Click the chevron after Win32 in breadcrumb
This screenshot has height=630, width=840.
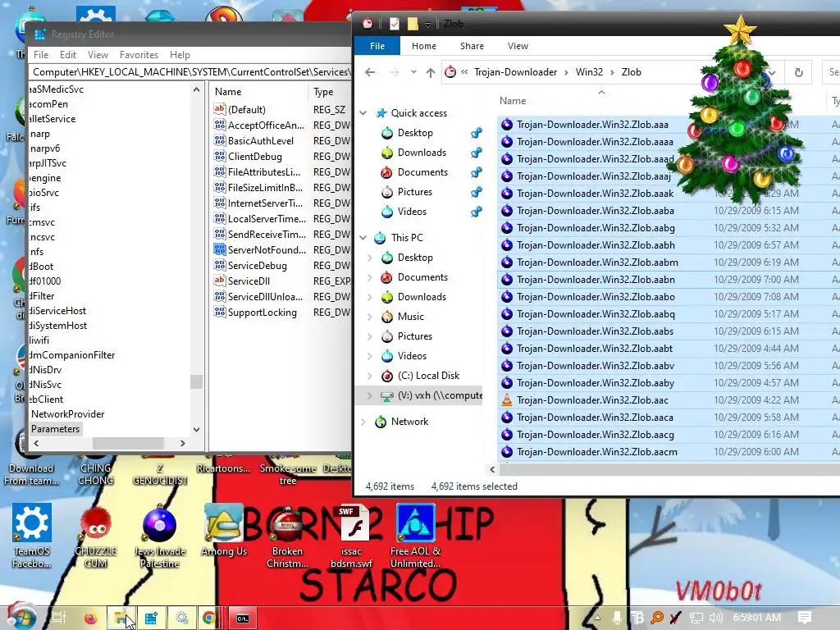[612, 72]
